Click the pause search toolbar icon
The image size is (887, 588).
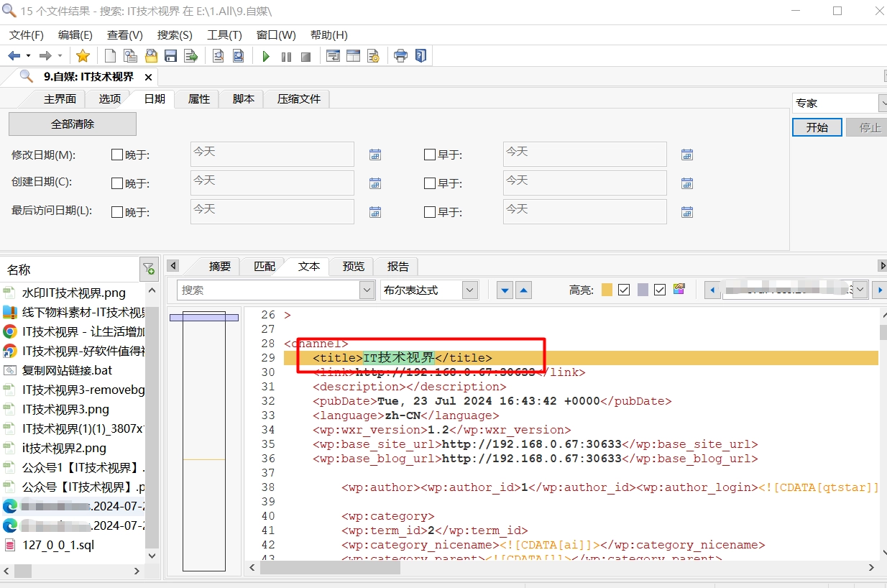[x=286, y=56]
